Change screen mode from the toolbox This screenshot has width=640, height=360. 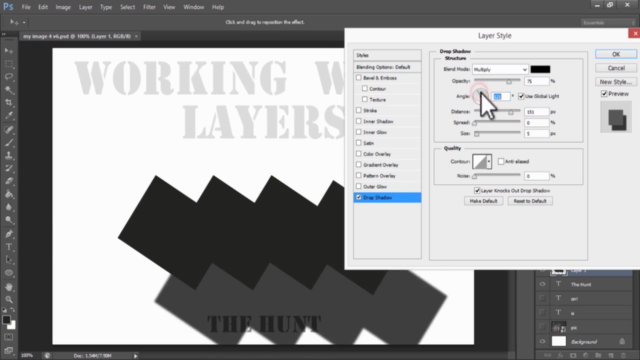(x=9, y=350)
